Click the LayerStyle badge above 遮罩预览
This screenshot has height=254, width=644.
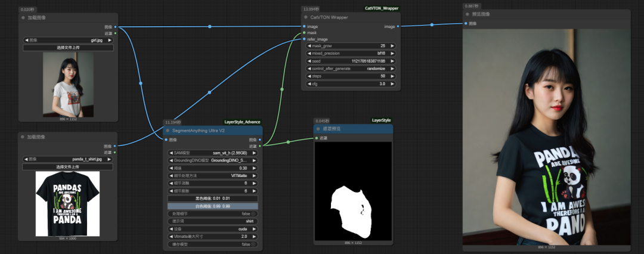(381, 120)
